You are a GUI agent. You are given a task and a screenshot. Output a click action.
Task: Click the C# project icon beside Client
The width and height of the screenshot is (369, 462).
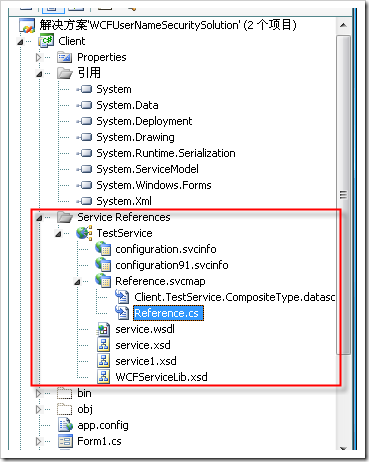point(46,41)
